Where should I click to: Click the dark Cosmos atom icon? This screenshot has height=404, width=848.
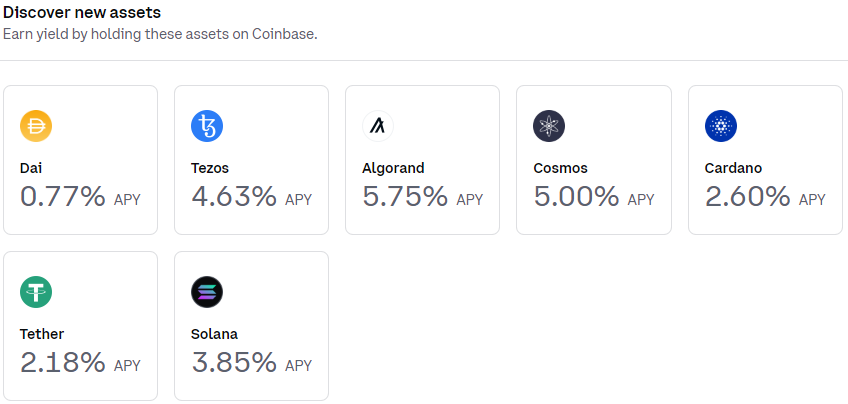tap(549, 126)
